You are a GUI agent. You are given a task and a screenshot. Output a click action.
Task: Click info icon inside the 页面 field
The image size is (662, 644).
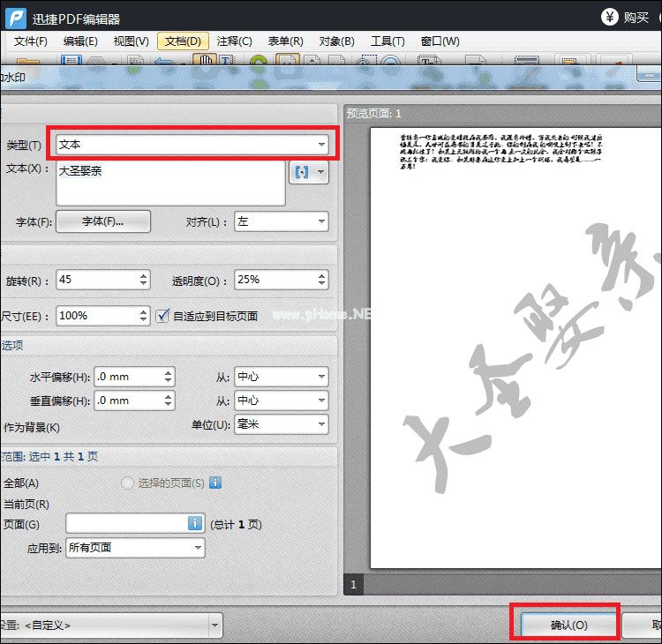pyautogui.click(x=195, y=523)
